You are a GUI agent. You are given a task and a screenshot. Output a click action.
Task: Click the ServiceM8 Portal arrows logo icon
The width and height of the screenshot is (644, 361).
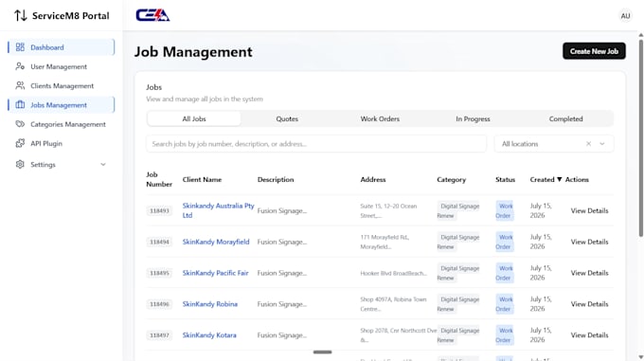pos(20,15)
